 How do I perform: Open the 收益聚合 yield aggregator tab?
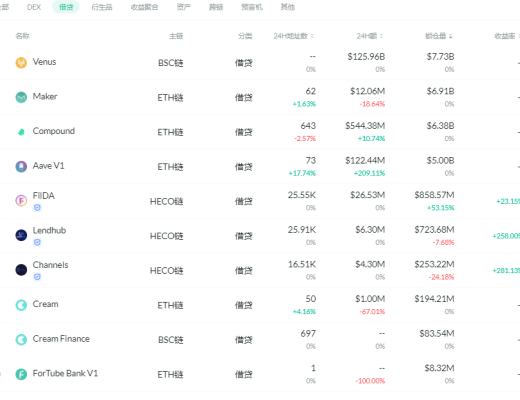click(x=144, y=7)
